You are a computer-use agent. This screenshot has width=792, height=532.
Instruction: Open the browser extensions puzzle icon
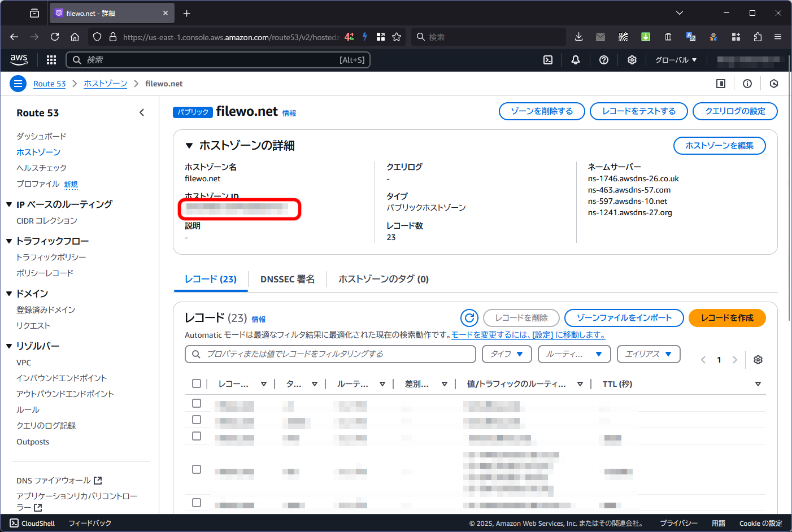[x=758, y=37]
